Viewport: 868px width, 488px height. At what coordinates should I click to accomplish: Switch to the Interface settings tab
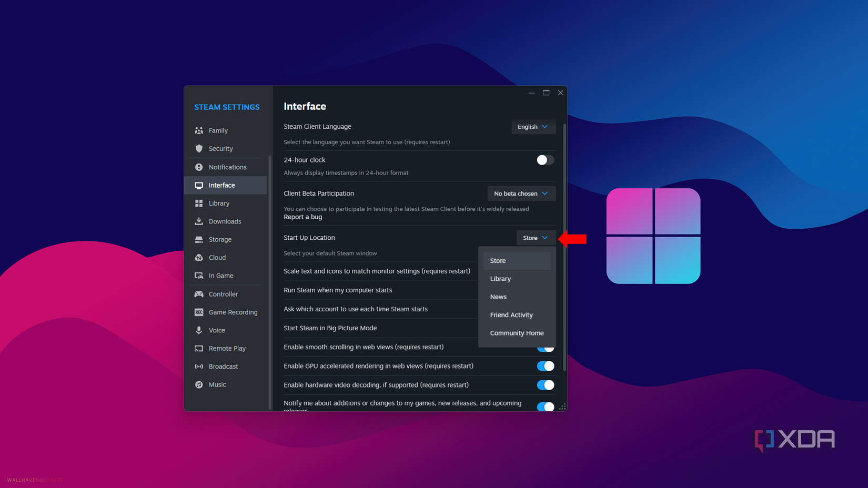click(221, 185)
